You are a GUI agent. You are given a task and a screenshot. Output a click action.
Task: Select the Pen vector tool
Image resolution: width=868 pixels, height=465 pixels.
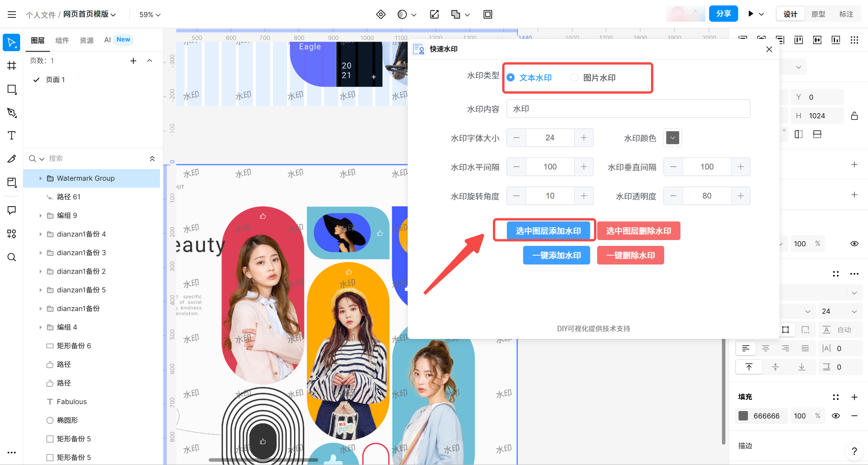[x=12, y=112]
